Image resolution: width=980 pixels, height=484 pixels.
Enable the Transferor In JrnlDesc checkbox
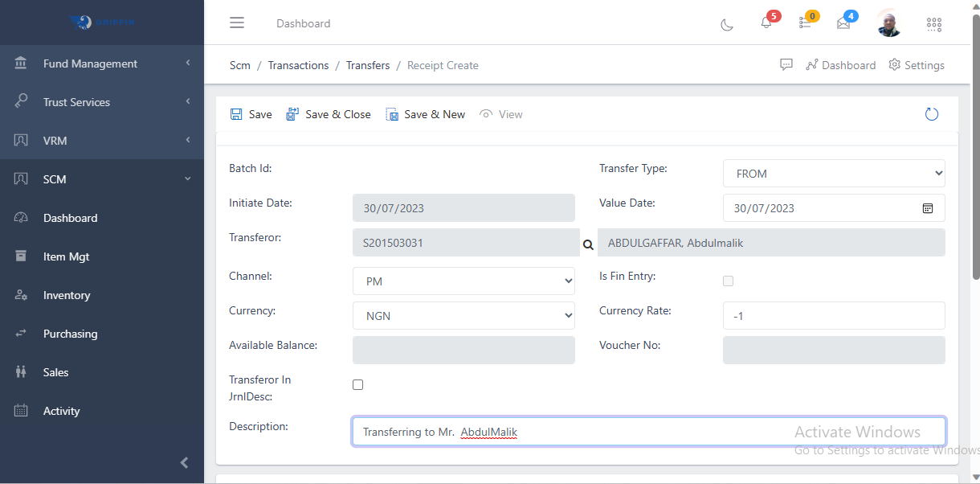[358, 385]
